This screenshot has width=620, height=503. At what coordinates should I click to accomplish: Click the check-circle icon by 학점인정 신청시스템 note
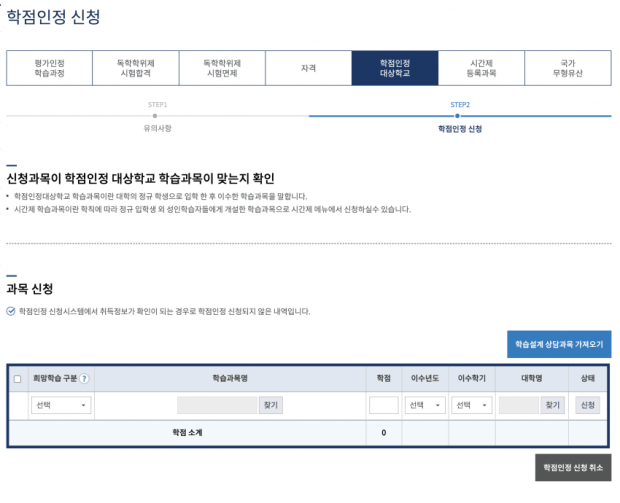(11, 311)
